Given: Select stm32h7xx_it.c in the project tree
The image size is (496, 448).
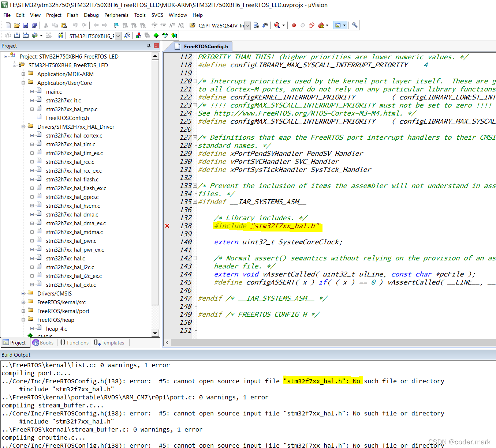Looking at the screenshot, I should tap(63, 101).
